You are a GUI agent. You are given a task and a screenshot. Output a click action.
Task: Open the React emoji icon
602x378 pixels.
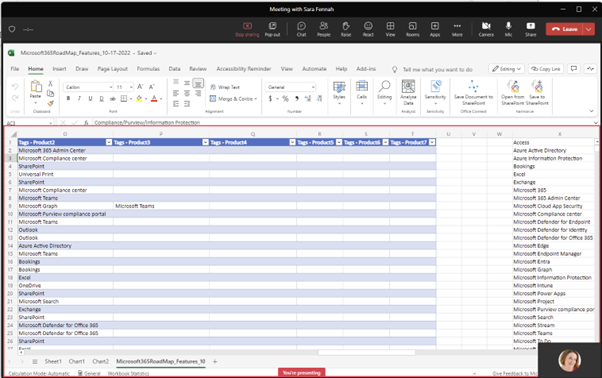coord(368,26)
